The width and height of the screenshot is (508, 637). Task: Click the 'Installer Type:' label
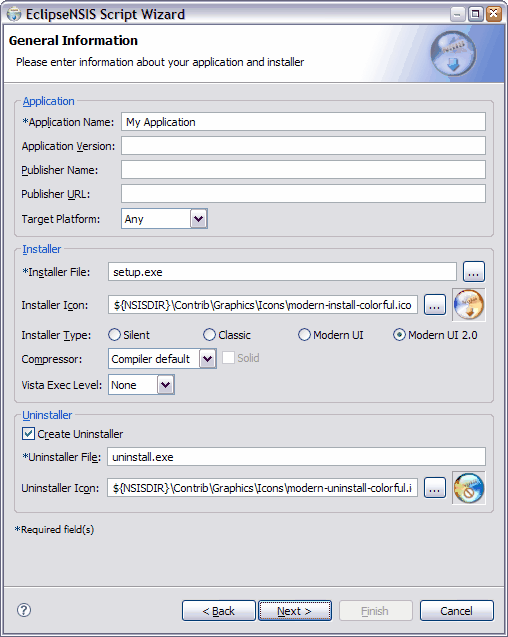[56, 335]
